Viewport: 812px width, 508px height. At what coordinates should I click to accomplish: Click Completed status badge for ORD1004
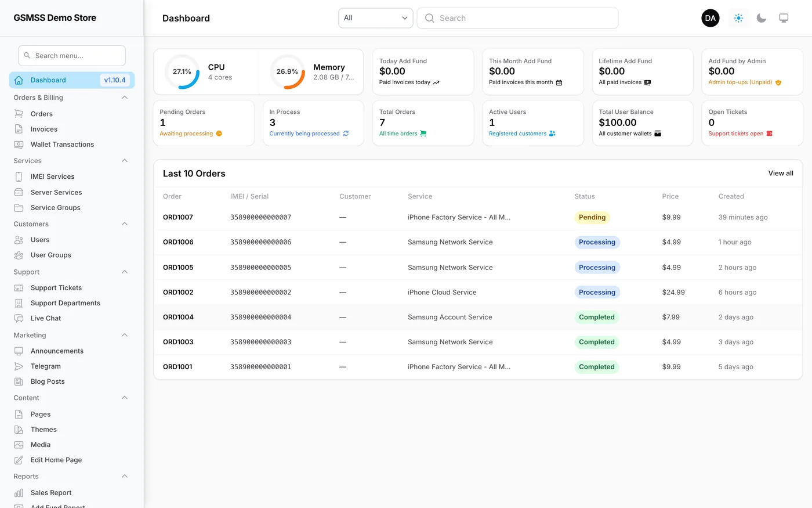(x=596, y=317)
